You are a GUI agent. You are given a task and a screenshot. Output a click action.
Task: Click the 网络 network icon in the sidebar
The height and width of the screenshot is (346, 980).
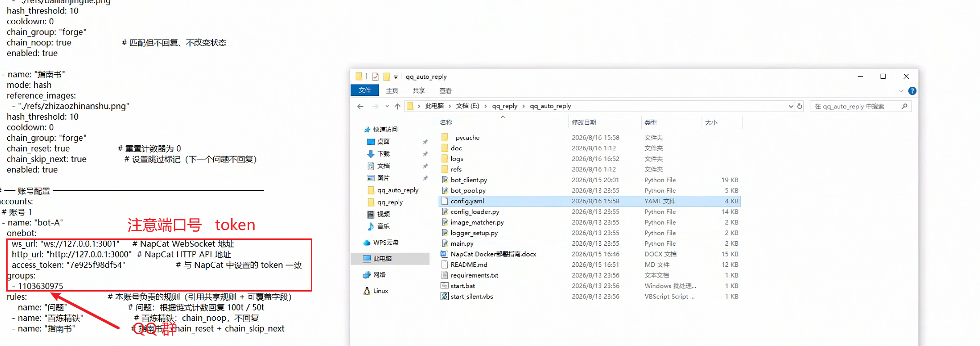click(367, 275)
